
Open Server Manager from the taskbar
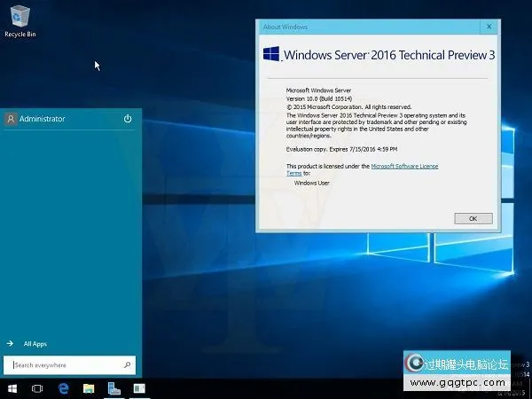[114, 388]
